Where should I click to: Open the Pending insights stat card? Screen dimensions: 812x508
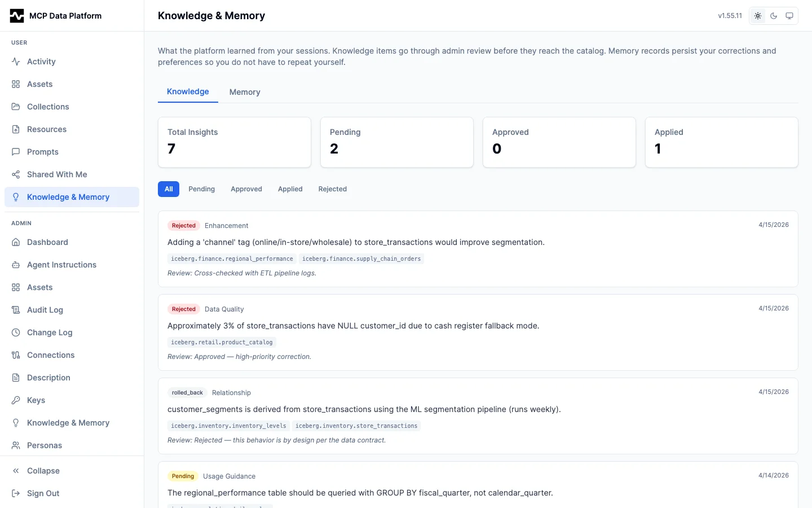(396, 142)
